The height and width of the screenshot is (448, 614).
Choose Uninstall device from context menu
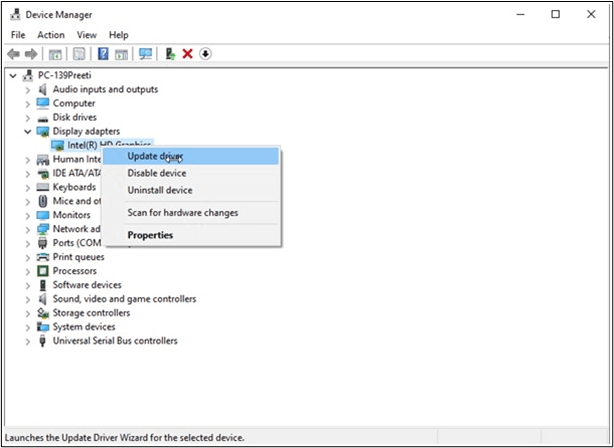point(192,190)
